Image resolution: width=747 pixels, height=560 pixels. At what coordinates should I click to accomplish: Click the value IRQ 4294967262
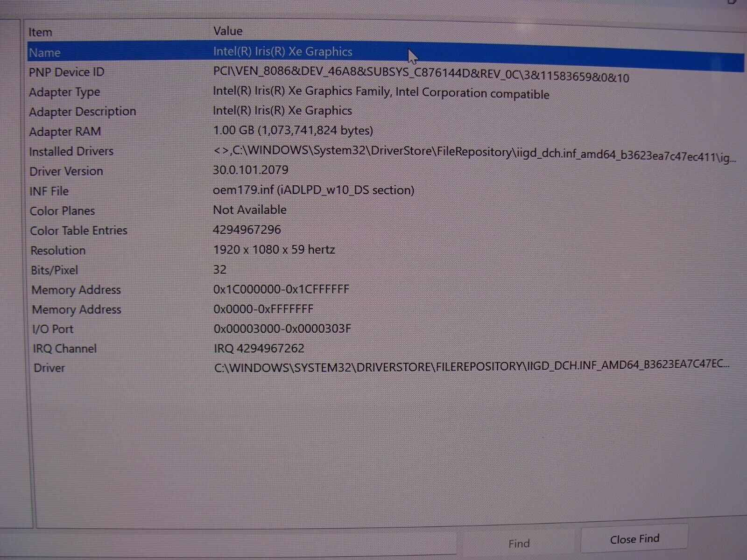[x=259, y=348]
